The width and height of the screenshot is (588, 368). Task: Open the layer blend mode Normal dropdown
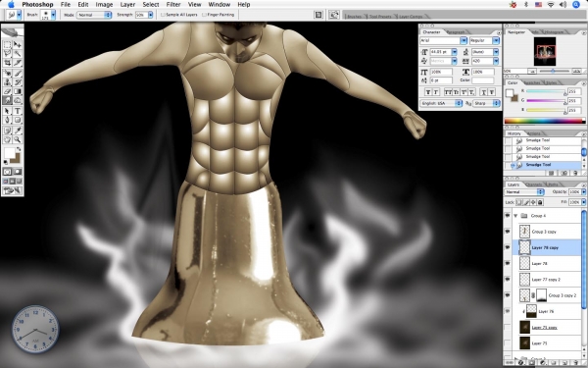pos(524,192)
